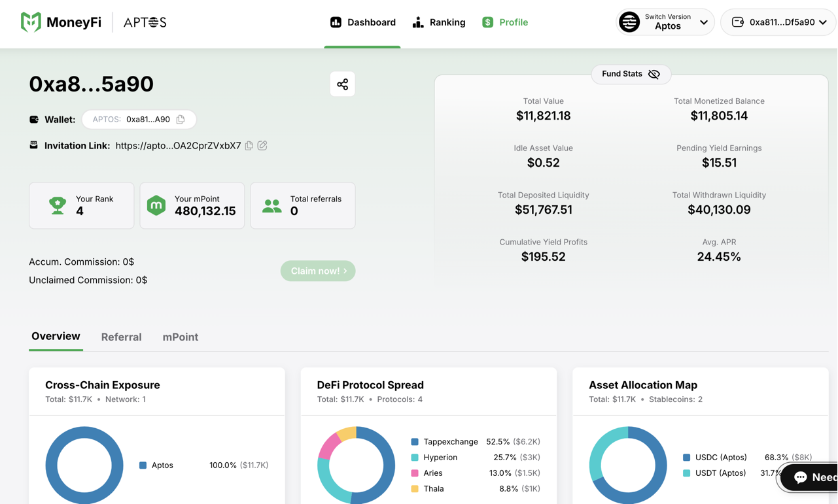
Task: Click the Your Rank trophy icon
Action: [58, 205]
